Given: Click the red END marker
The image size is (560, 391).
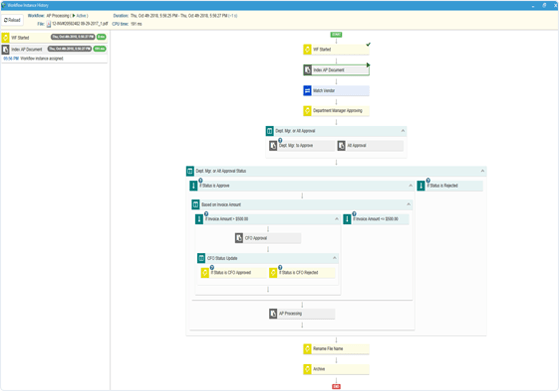Looking at the screenshot, I should pos(336,386).
